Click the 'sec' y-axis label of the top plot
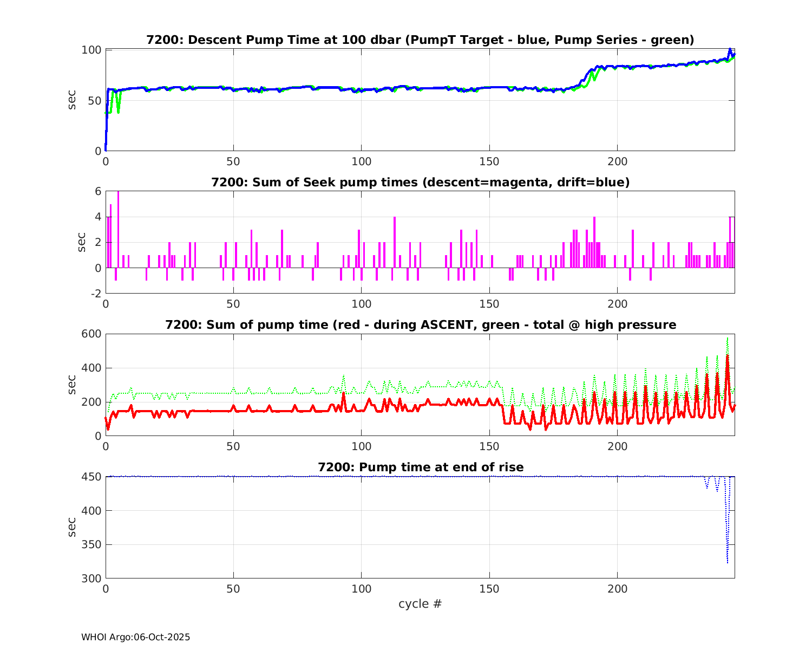Screen dimensions: 812x650 click(x=72, y=100)
